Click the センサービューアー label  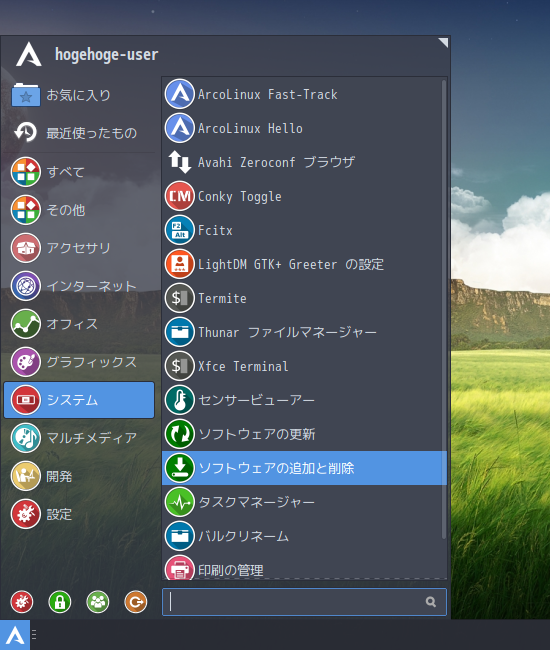click(257, 400)
